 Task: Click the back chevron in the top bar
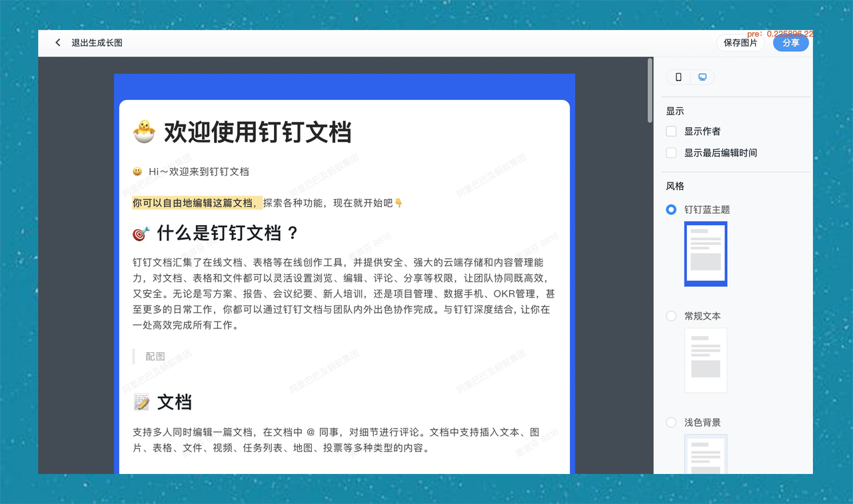(57, 42)
